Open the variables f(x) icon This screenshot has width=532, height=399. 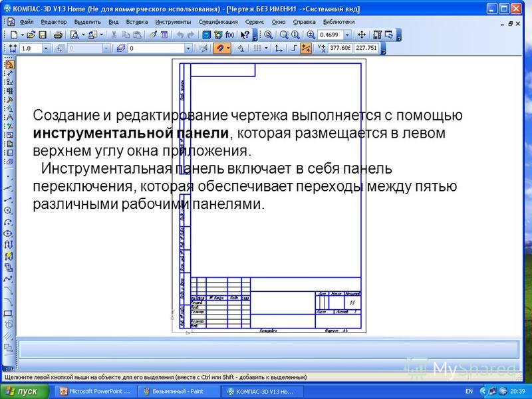(x=229, y=35)
